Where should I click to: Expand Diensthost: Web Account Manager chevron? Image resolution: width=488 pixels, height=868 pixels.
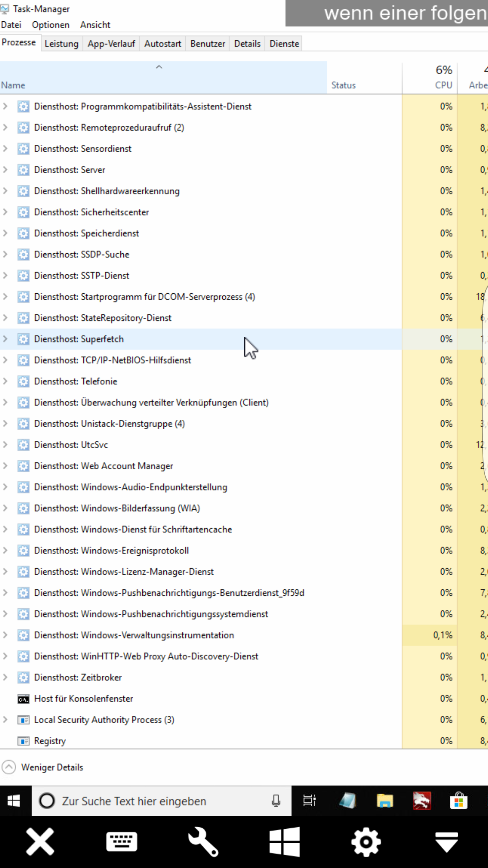(5, 466)
